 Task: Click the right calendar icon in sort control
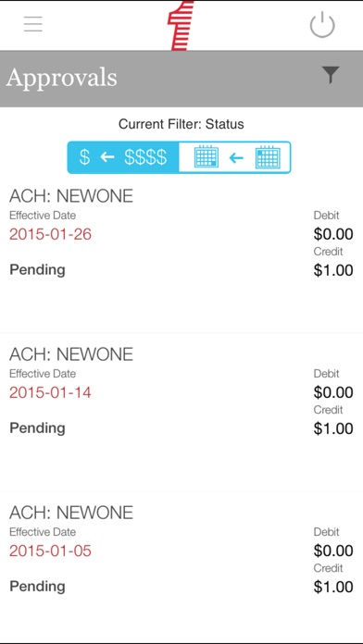tap(268, 156)
